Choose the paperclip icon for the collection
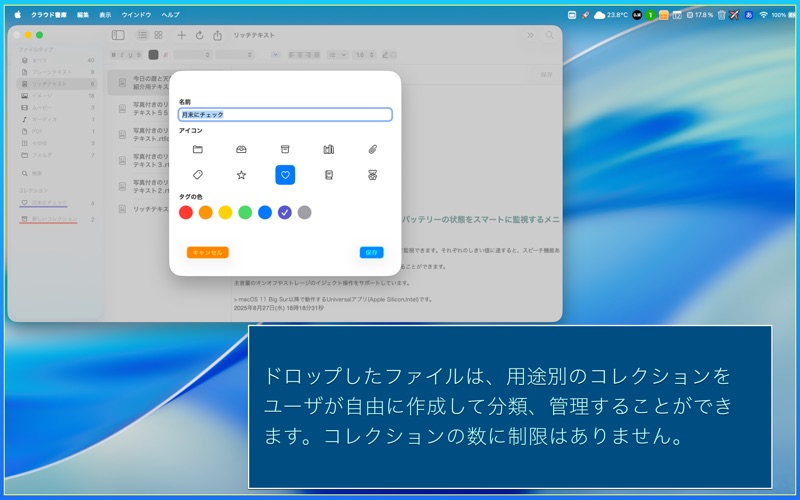 (372, 149)
